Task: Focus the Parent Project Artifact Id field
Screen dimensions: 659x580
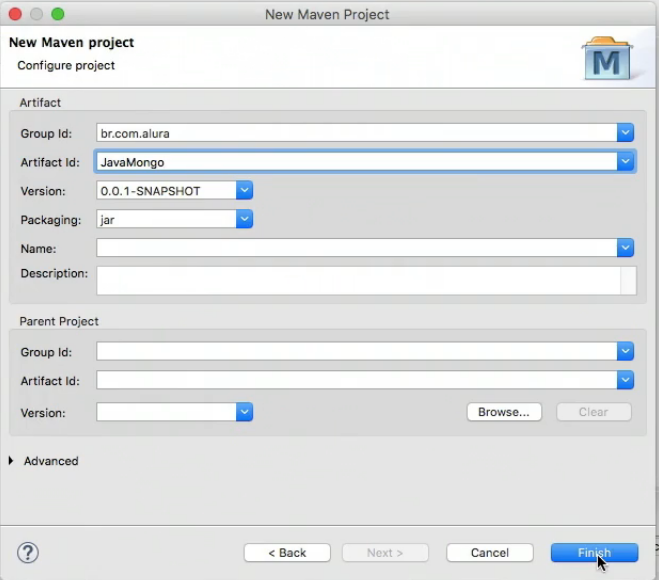Action: 357,380
